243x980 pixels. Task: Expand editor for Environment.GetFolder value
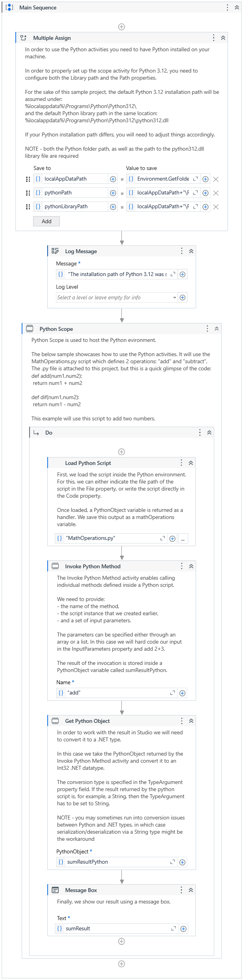(x=195, y=179)
